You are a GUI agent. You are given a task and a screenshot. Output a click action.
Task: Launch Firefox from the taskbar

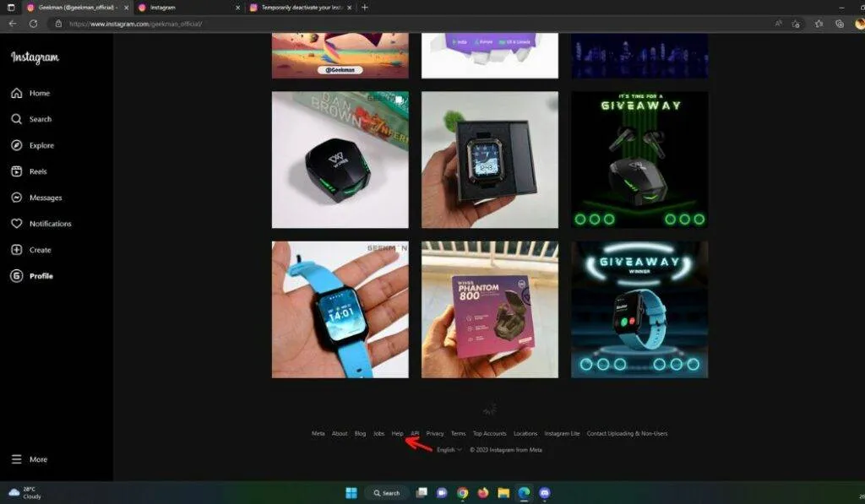pos(483,493)
